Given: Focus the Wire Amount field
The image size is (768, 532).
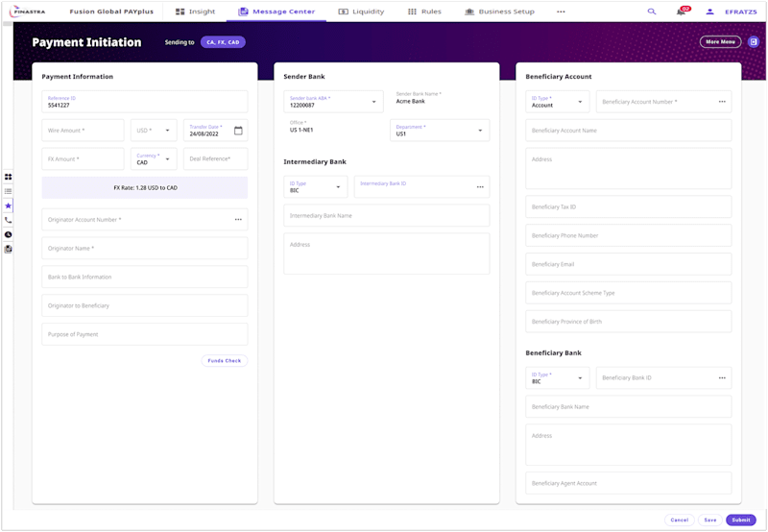Looking at the screenshot, I should [83, 131].
